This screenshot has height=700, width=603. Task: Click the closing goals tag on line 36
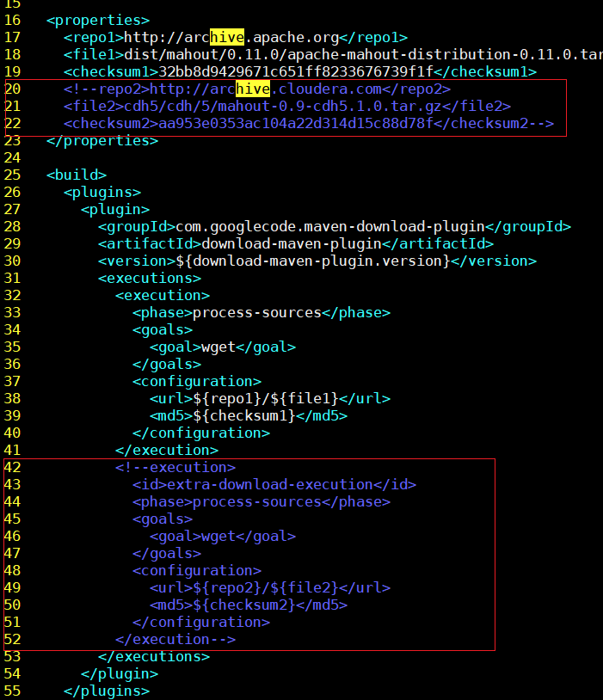pos(167,365)
